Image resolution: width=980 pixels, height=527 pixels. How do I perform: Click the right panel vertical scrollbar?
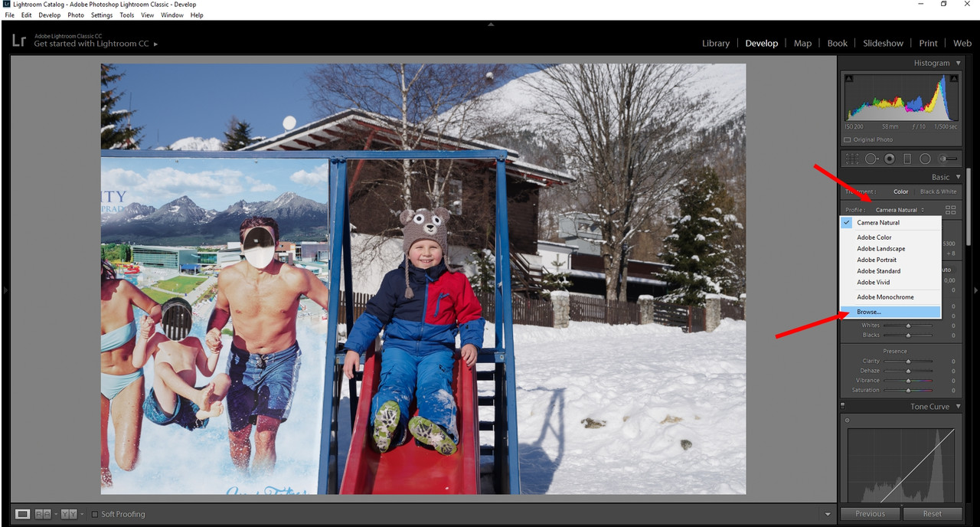(x=967, y=207)
